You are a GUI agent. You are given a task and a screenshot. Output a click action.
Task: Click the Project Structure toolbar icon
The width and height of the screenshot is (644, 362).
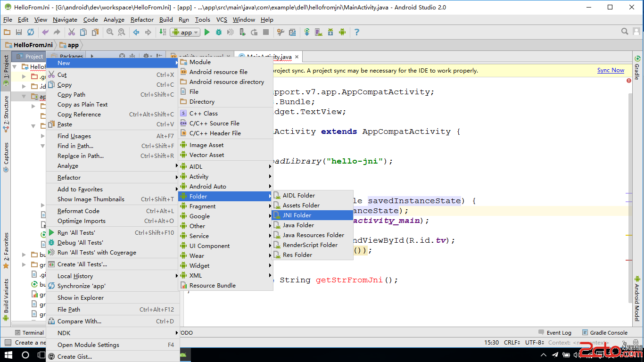[292, 32]
